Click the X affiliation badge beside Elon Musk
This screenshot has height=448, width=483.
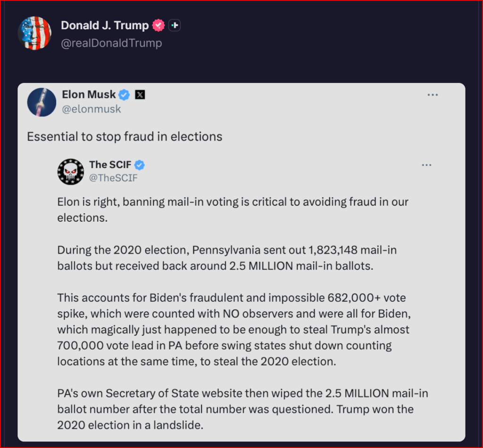point(140,95)
